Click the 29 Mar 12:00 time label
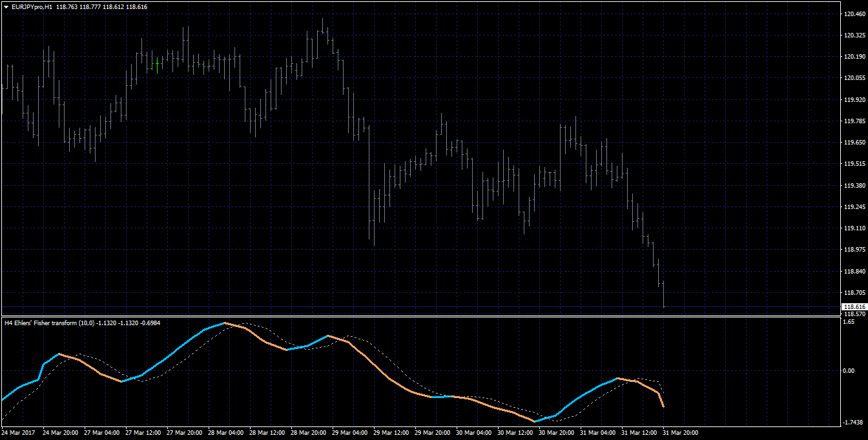868x440 pixels. coord(391,433)
